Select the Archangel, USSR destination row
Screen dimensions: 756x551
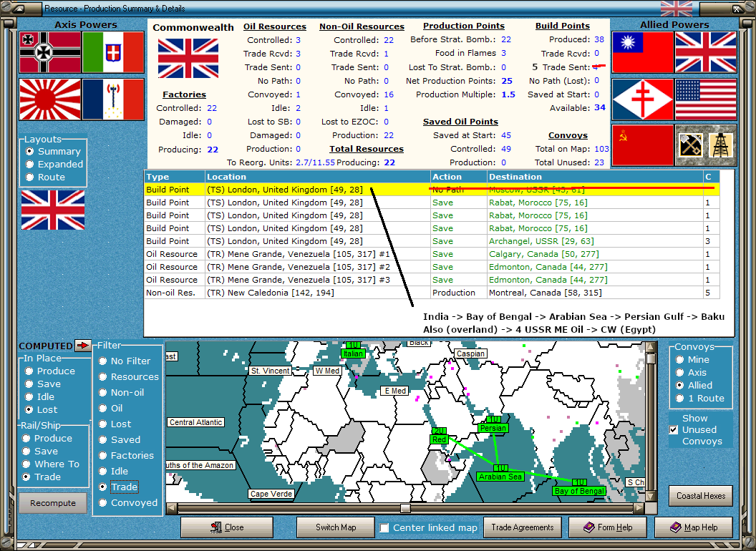coord(432,241)
